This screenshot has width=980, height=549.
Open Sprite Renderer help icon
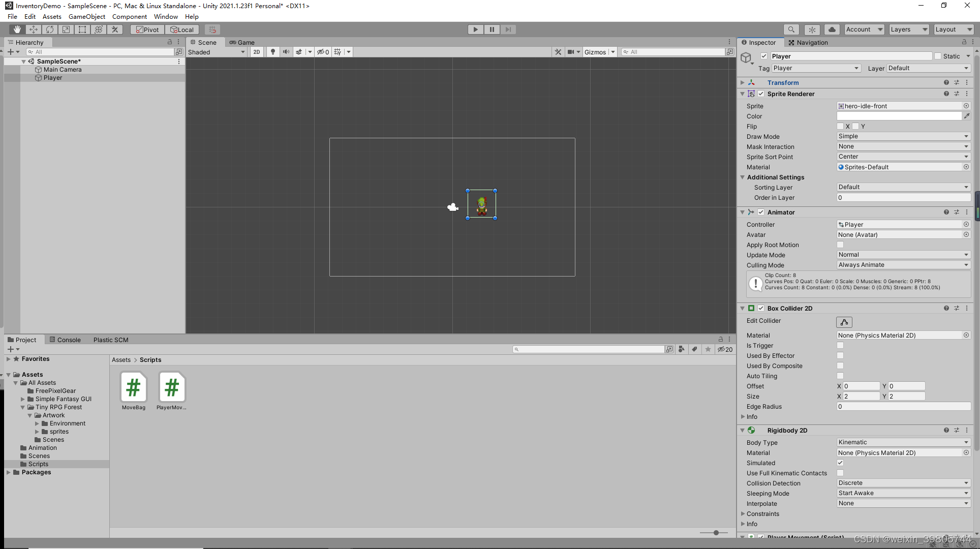(946, 94)
